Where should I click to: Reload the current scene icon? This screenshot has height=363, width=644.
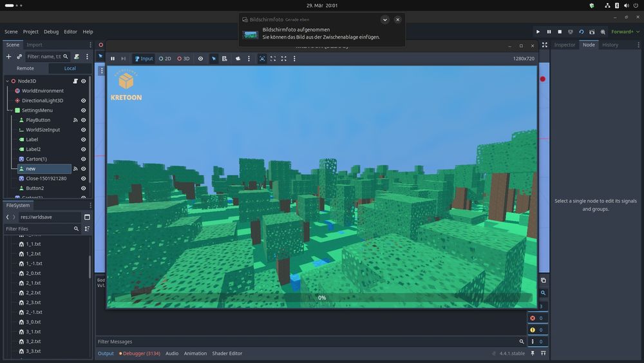coord(581,32)
